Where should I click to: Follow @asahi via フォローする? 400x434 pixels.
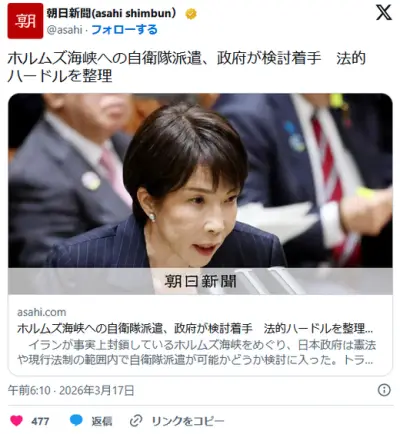(x=124, y=30)
